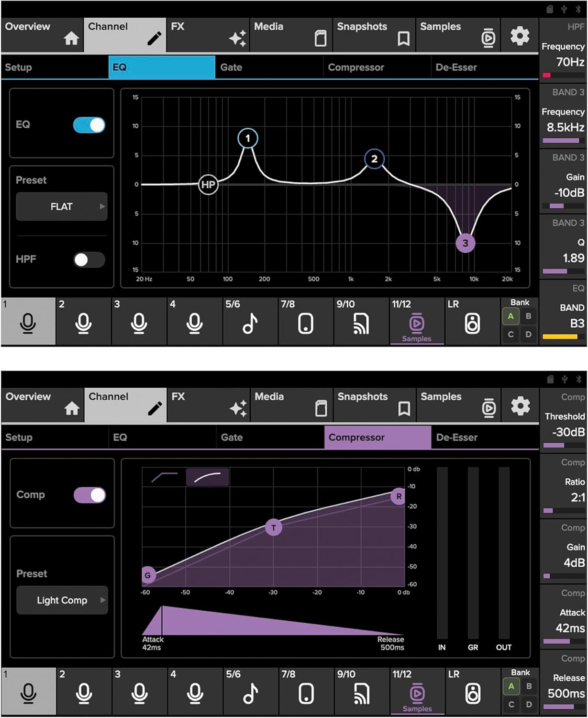
Task: Enable the HPF toggle switch
Action: tap(89, 260)
